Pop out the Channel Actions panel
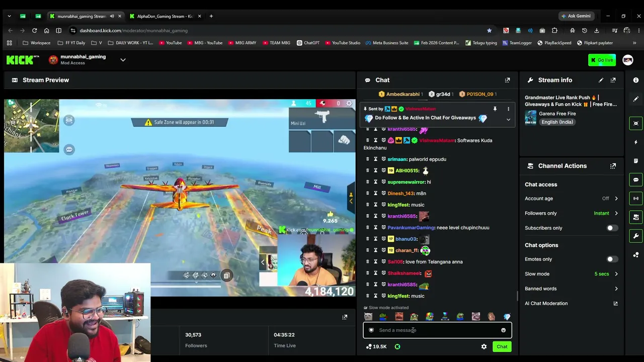This screenshot has width=644, height=362. (613, 166)
